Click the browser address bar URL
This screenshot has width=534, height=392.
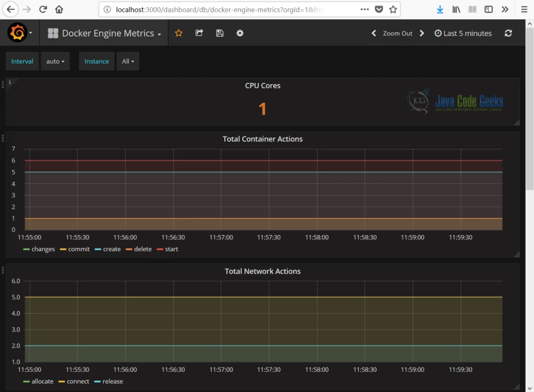pos(220,9)
